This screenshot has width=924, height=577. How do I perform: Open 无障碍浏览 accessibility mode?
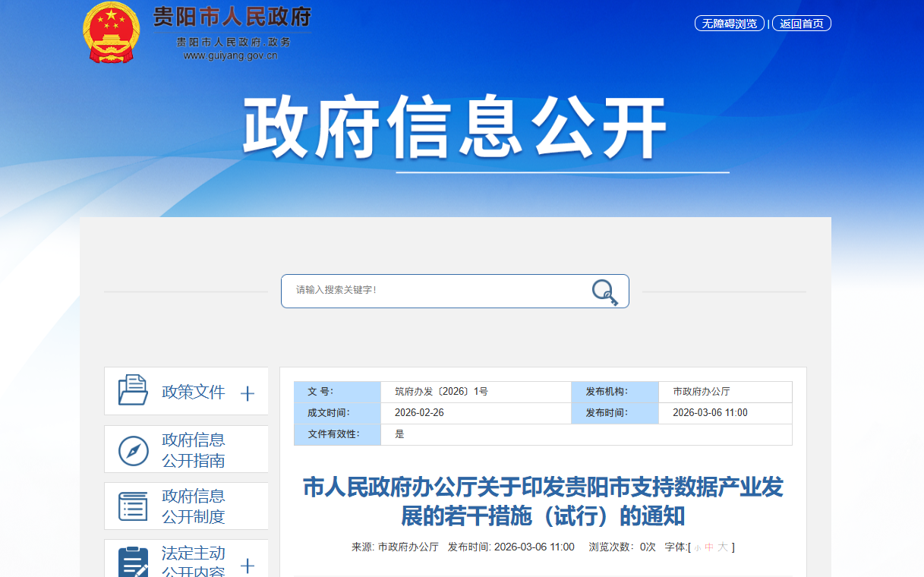point(729,24)
